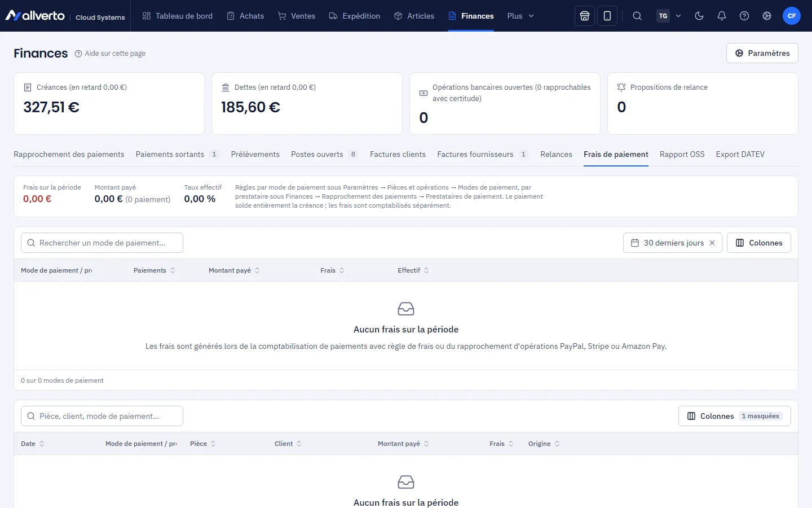
Task: Select the Paiements sortants tab
Action: point(177,154)
